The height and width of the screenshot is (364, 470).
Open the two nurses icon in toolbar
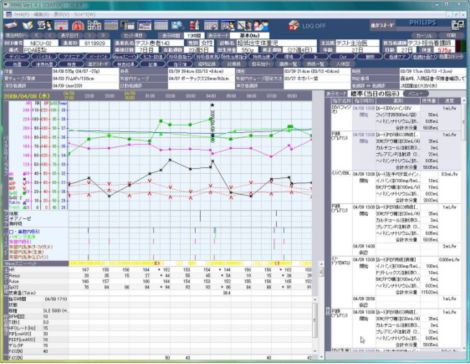pyautogui.click(x=261, y=25)
